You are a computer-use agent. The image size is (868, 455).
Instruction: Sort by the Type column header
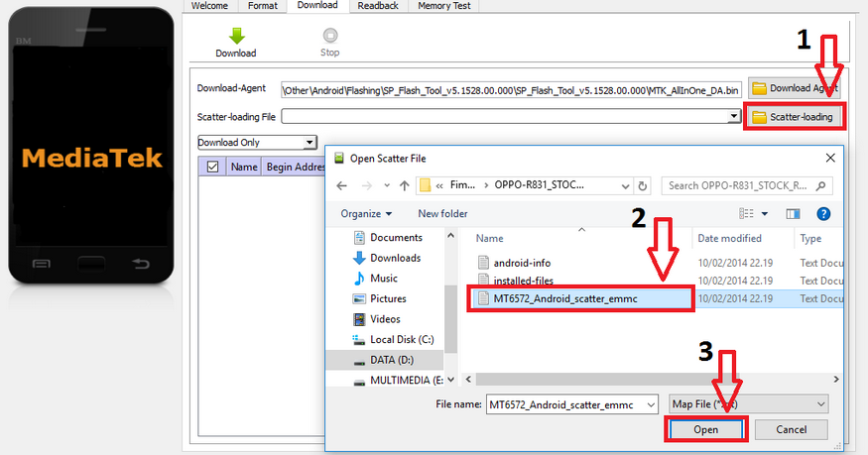point(810,238)
